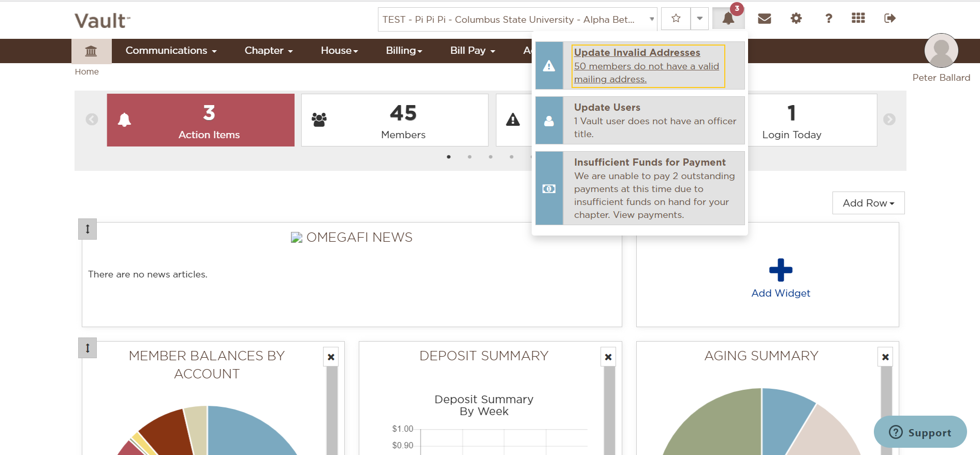Open the Communications menu
This screenshot has height=455, width=980.
(171, 51)
